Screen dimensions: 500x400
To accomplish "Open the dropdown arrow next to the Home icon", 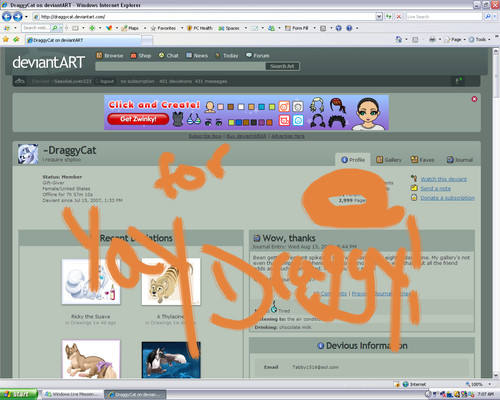I will [406, 39].
